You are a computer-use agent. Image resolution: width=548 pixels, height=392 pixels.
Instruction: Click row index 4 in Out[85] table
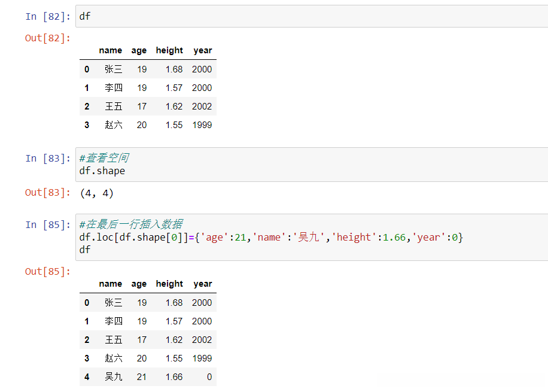point(87,377)
